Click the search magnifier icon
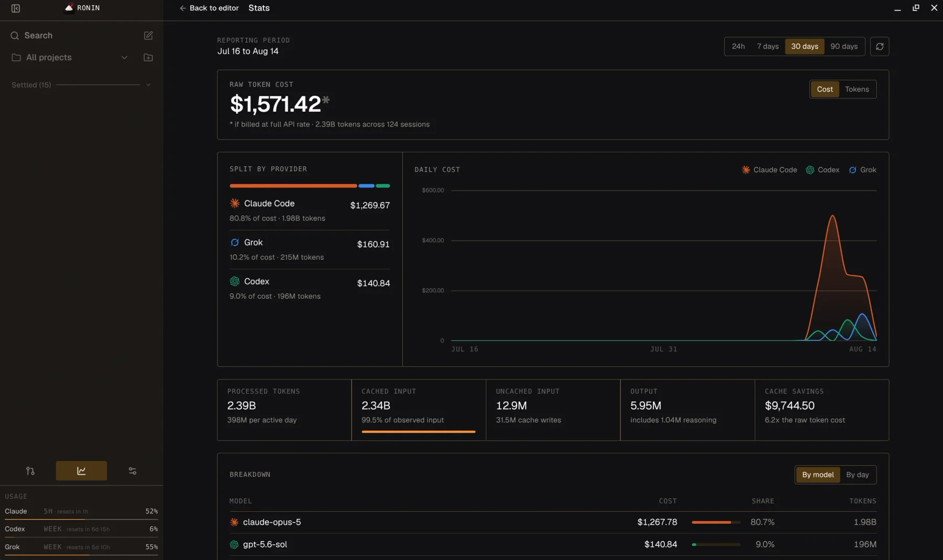This screenshot has width=943, height=560. coord(15,36)
